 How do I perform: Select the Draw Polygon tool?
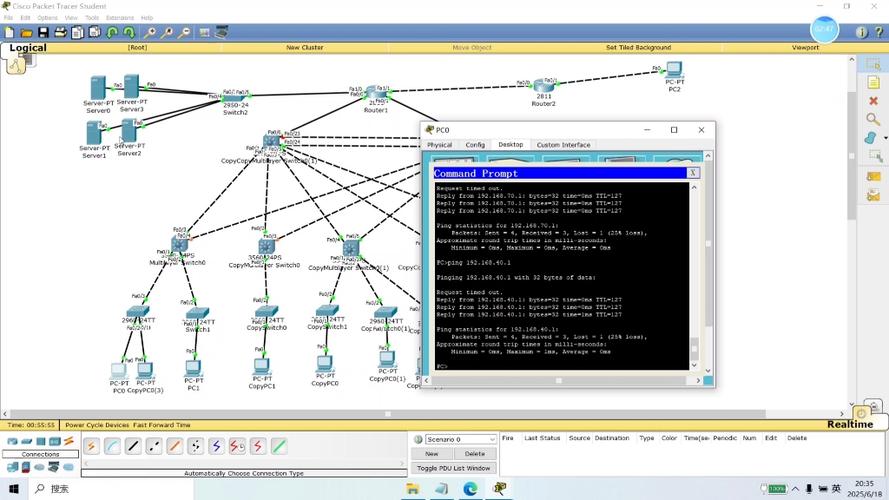pyautogui.click(x=871, y=138)
